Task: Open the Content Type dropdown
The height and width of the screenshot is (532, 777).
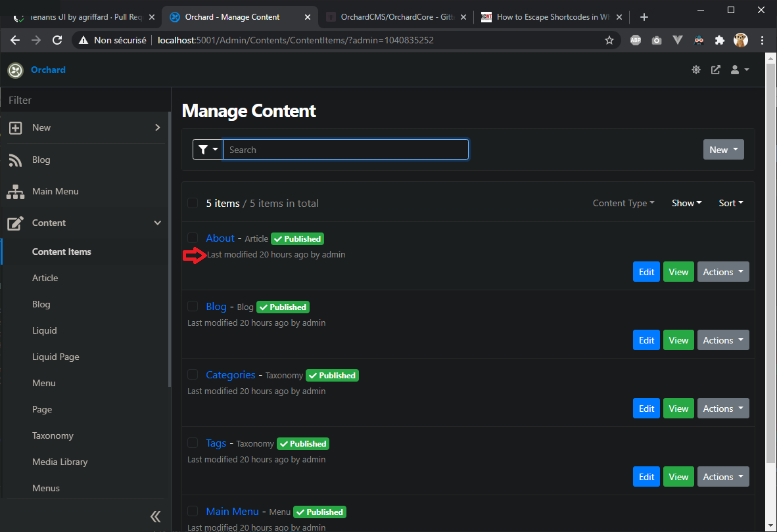Action: point(623,203)
